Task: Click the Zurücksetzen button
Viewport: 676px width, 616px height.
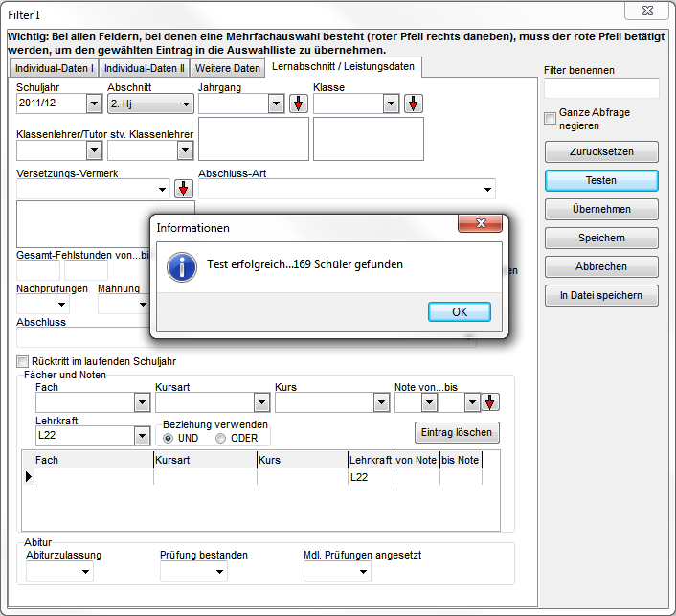Action: (601, 151)
